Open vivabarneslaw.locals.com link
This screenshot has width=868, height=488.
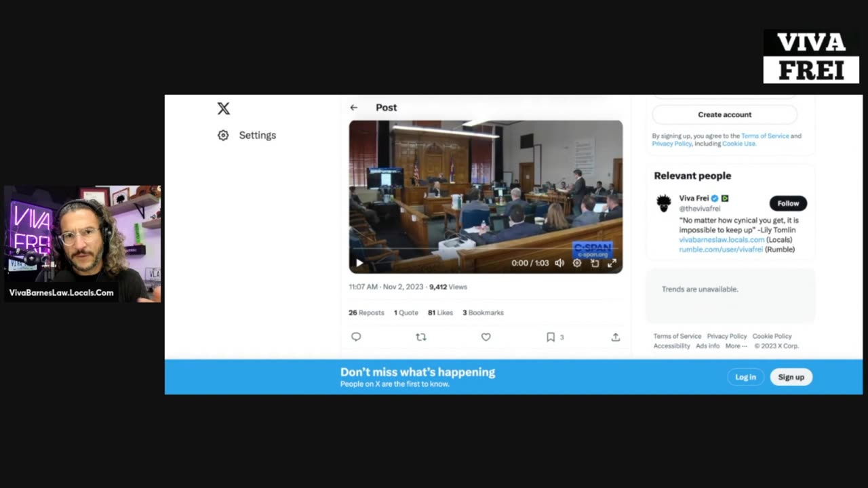click(x=722, y=240)
